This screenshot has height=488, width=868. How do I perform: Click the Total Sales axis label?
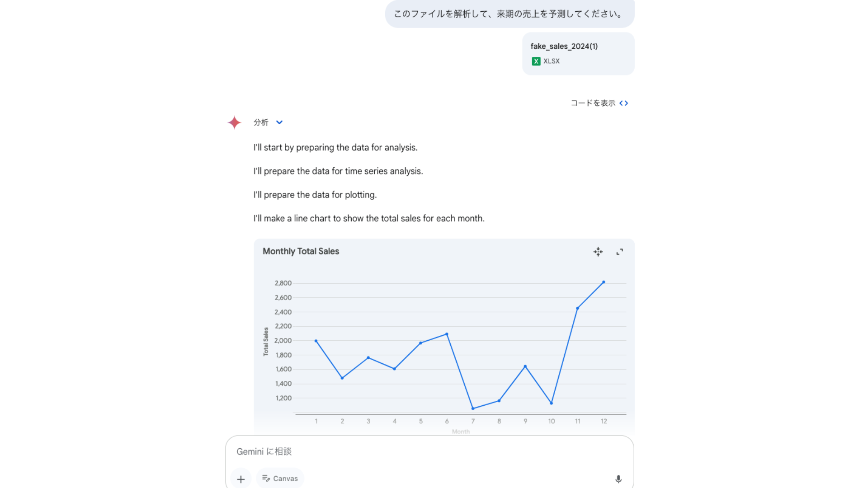click(266, 340)
